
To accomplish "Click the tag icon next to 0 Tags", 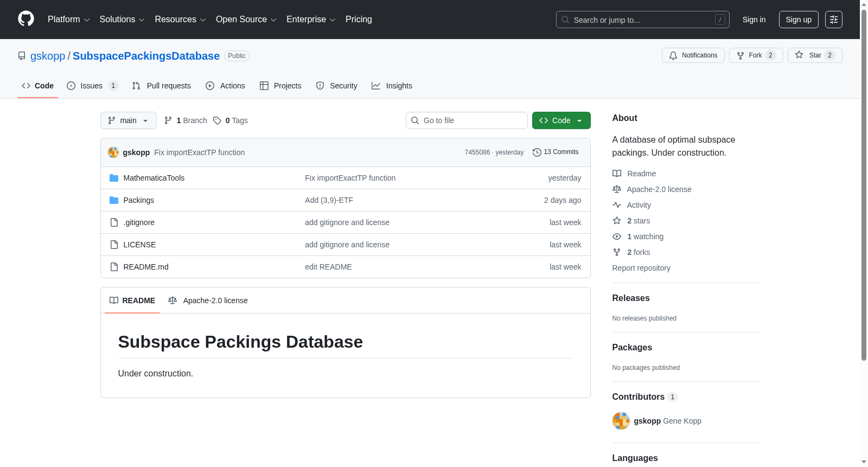I will pos(217,120).
